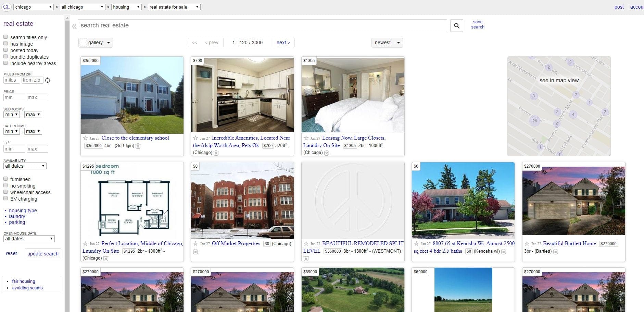Open the 'all chicago' area selector
Screen dimensions: 644x312
82,7
